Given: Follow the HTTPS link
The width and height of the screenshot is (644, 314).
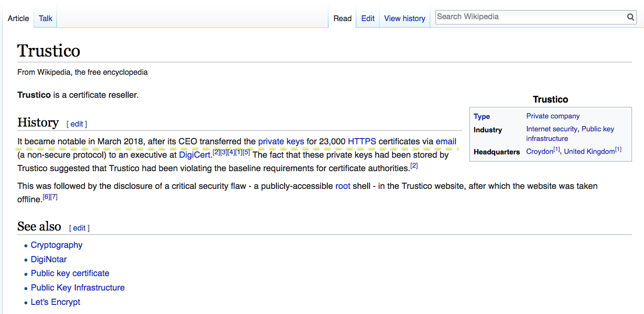Looking at the screenshot, I should 362,141.
